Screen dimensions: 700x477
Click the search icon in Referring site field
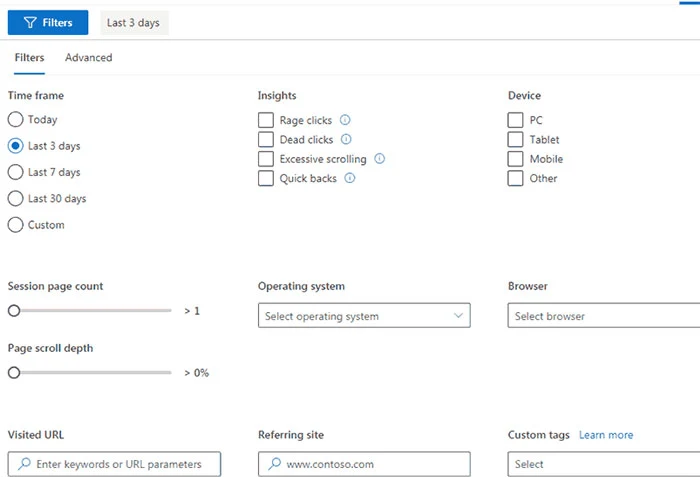click(273, 464)
